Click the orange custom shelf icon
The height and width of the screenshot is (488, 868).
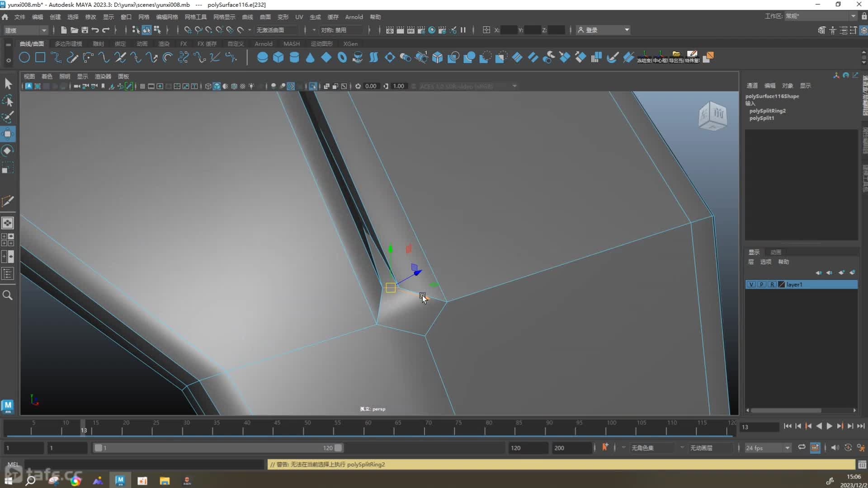[x=708, y=57]
